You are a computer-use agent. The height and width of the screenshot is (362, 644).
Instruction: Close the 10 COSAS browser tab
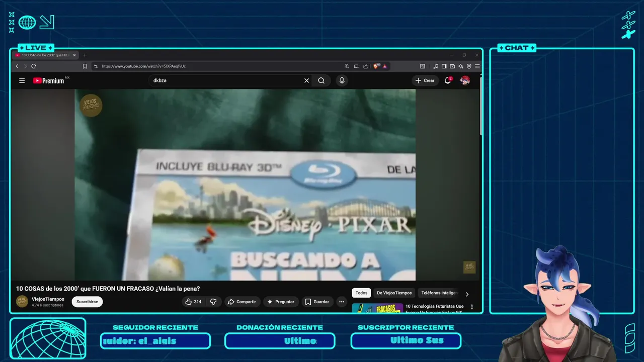pos(74,55)
